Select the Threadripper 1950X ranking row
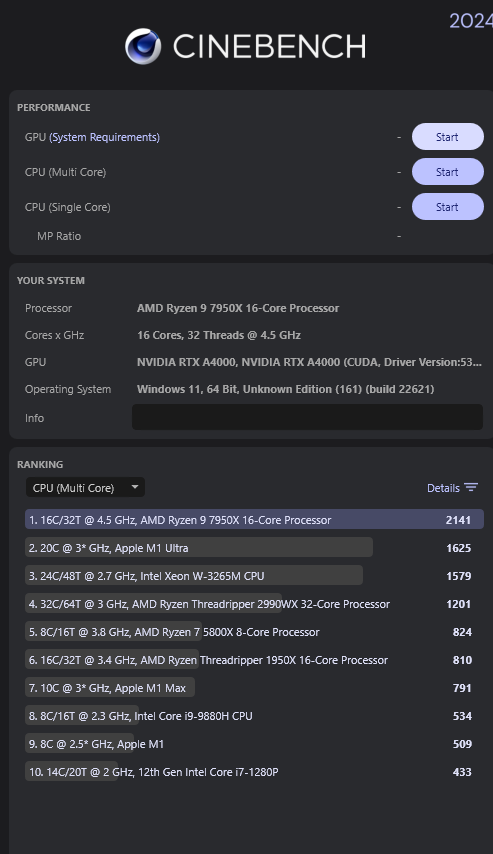 pos(254,660)
